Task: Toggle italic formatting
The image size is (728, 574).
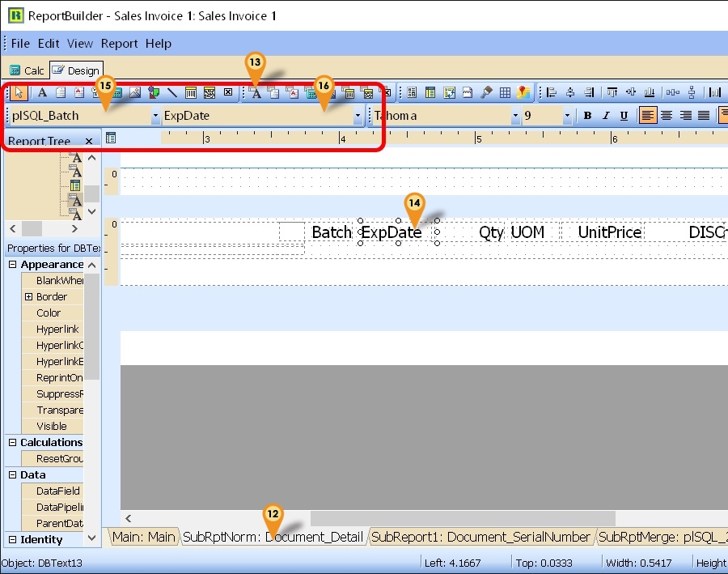Action: (607, 115)
